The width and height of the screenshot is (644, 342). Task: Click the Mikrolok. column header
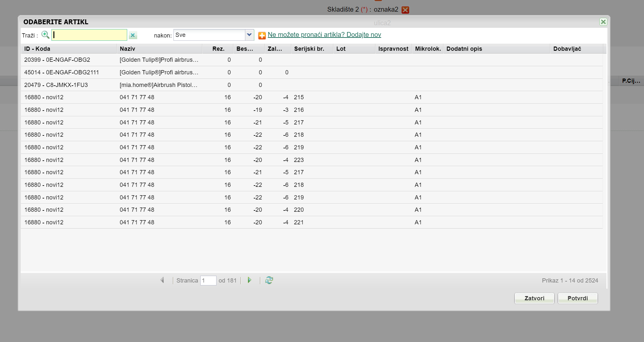pos(428,49)
